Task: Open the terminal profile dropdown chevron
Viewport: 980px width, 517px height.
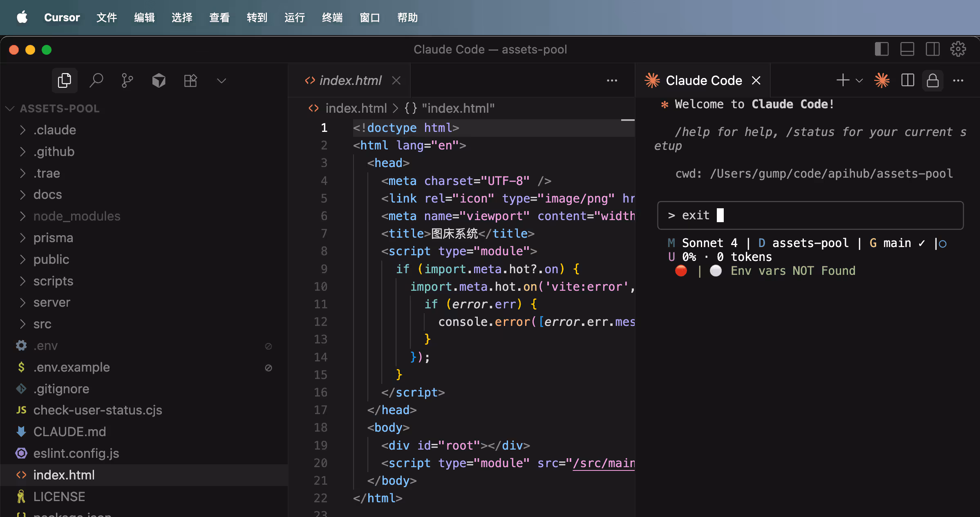Action: pyautogui.click(x=859, y=80)
